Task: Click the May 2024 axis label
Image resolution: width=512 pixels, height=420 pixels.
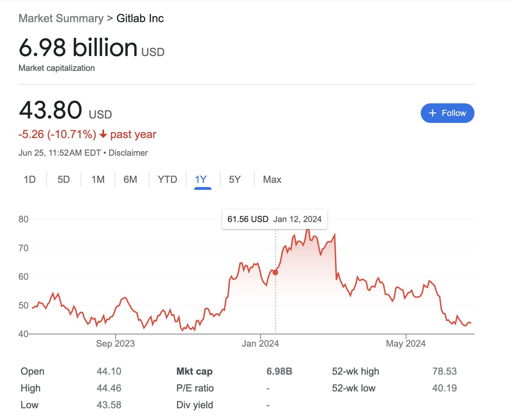Action: [x=406, y=344]
